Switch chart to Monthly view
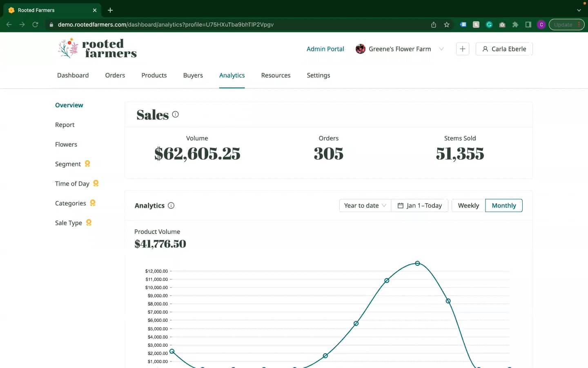Viewport: 588px width, 368px height. click(x=504, y=206)
